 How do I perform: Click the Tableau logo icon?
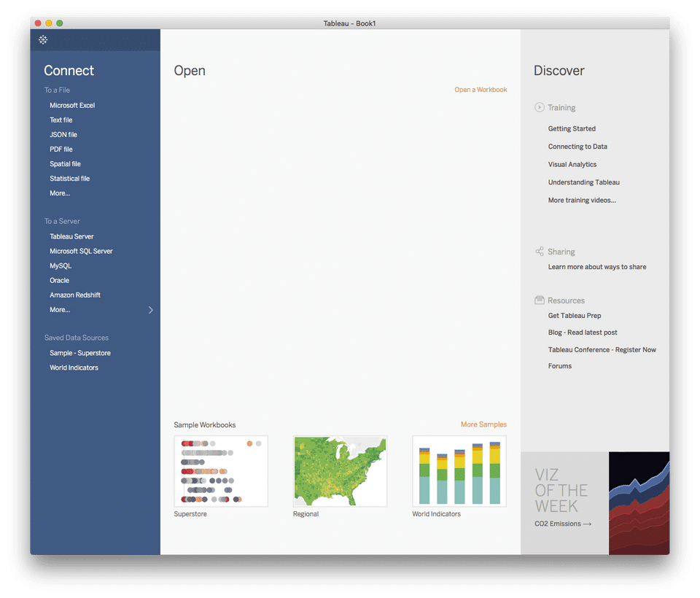tap(43, 40)
